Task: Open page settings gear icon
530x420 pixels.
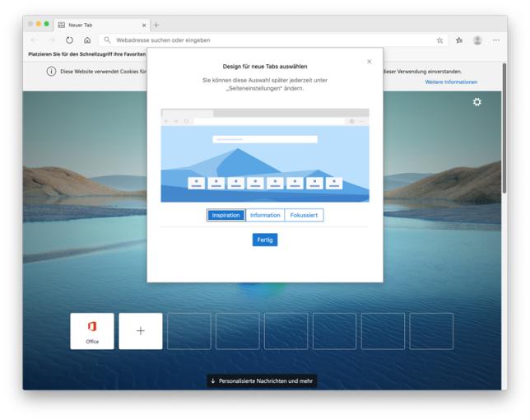Action: pyautogui.click(x=477, y=102)
